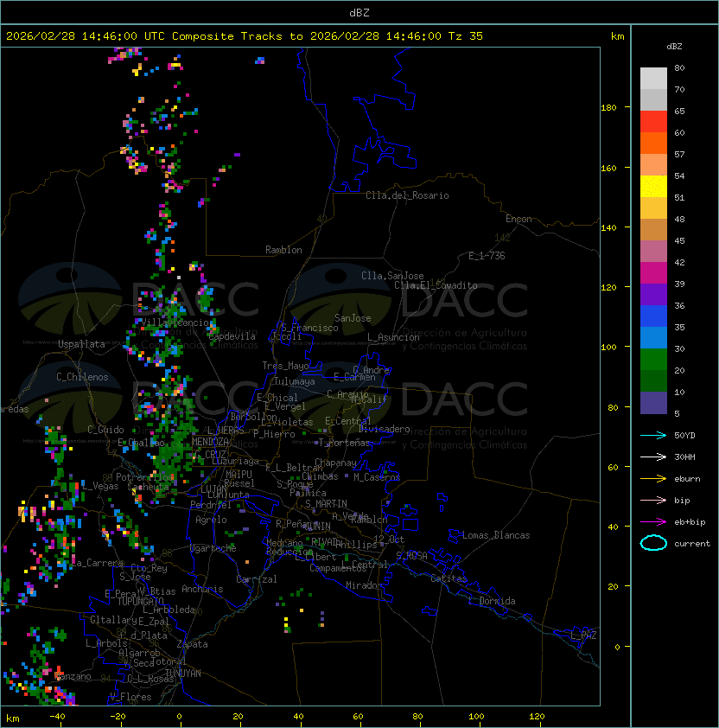The image size is (719, 728).
Task: Click the 100 km mark on horizontal axis
Action: click(476, 717)
